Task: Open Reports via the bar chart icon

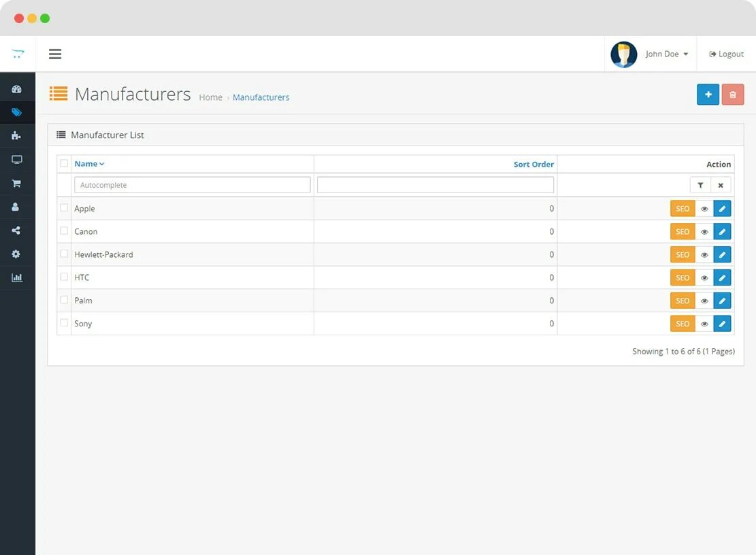Action: (18, 277)
